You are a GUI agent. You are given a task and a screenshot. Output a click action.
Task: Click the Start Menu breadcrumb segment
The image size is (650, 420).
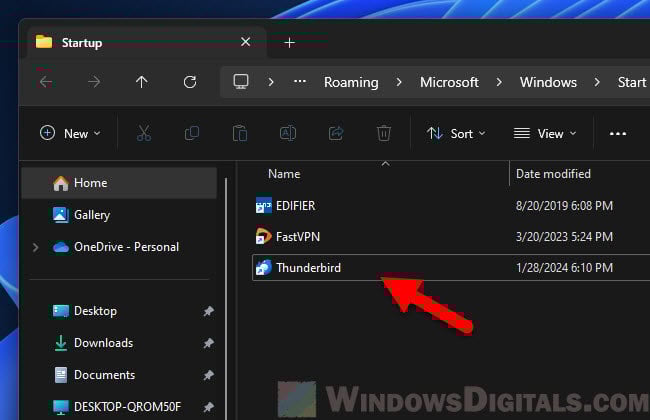pos(633,82)
